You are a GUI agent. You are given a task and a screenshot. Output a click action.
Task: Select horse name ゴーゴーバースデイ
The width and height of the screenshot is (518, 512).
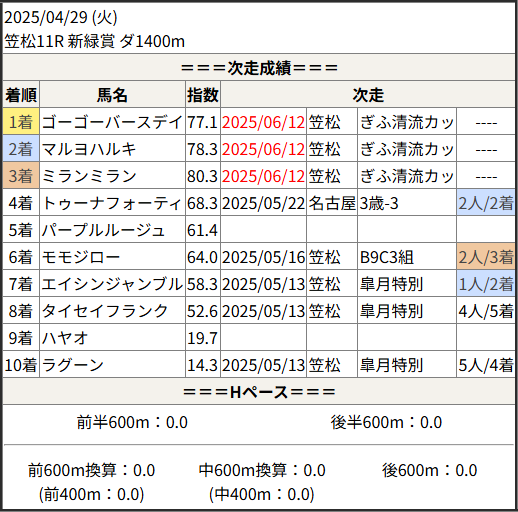pyautogui.click(x=112, y=121)
